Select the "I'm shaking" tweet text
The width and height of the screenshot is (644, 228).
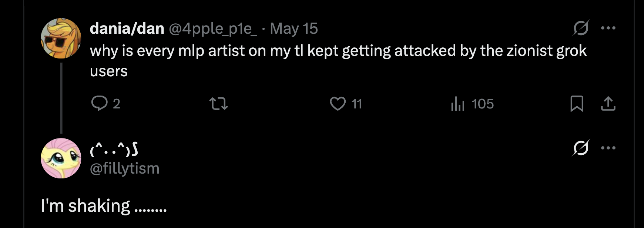(104, 206)
